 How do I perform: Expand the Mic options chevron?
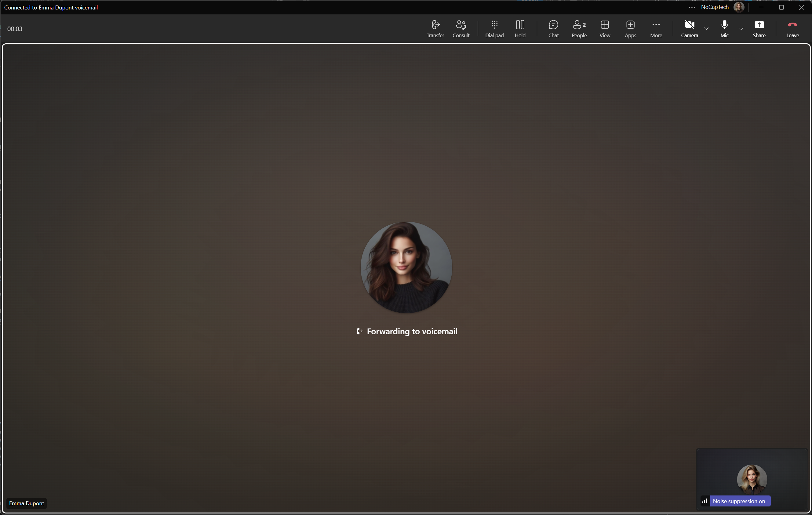point(741,29)
